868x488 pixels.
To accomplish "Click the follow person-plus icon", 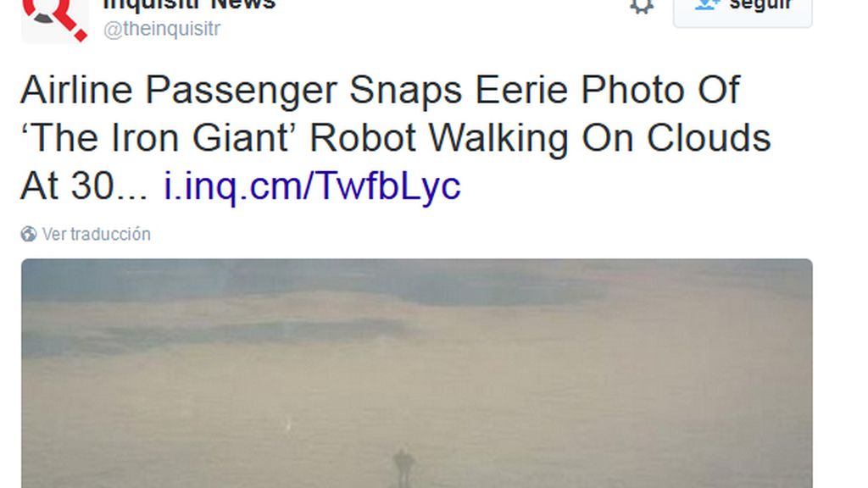I will tap(707, 4).
